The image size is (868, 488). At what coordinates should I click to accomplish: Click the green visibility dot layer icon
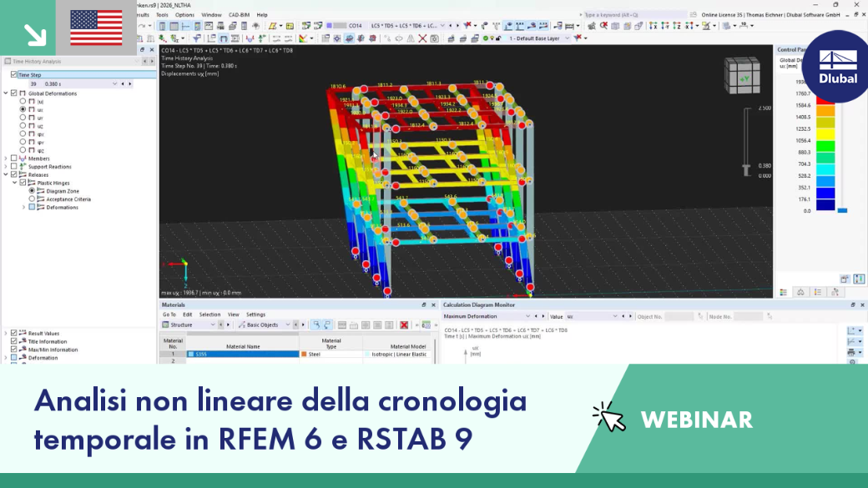tap(486, 38)
